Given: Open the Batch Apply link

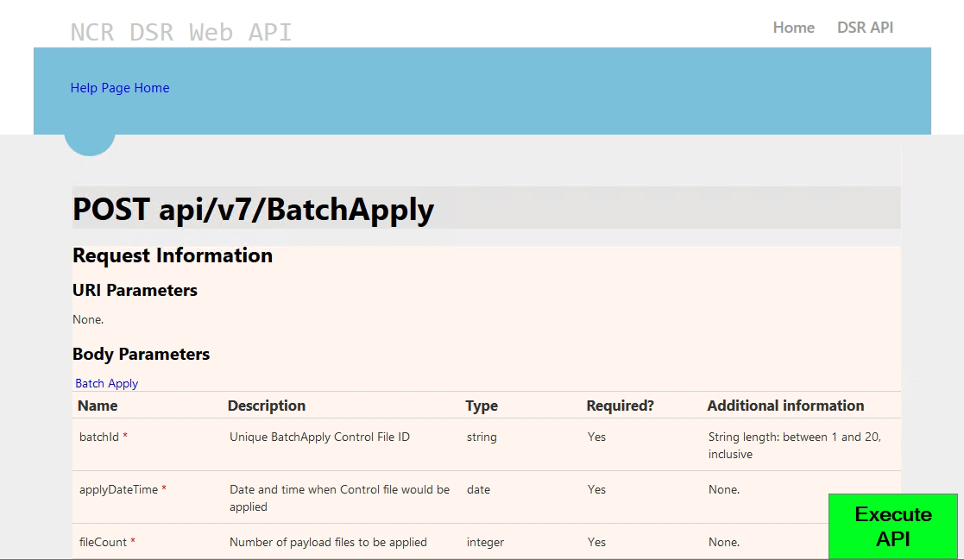Looking at the screenshot, I should click(x=106, y=383).
